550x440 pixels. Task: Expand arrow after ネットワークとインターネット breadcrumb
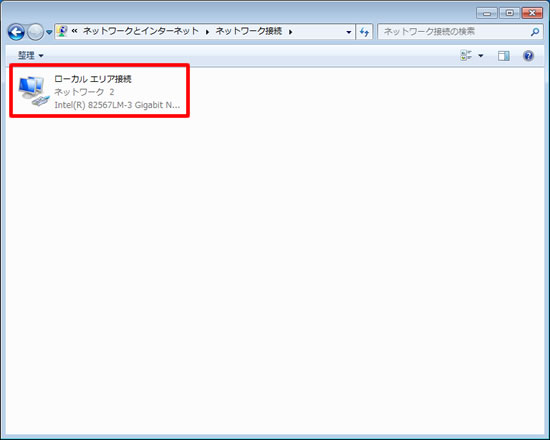click(x=207, y=32)
